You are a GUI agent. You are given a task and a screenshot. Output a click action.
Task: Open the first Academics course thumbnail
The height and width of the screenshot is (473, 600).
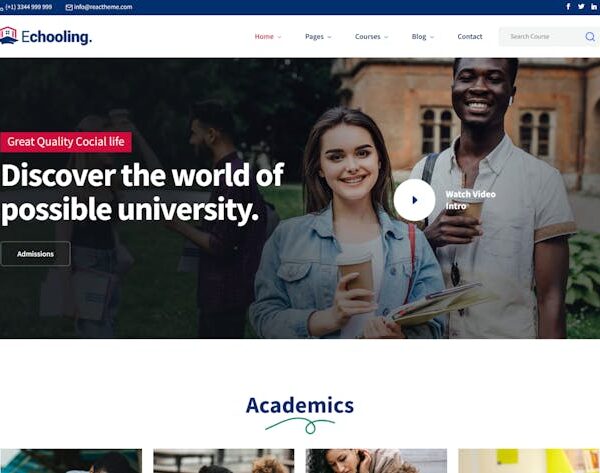[x=71, y=461]
